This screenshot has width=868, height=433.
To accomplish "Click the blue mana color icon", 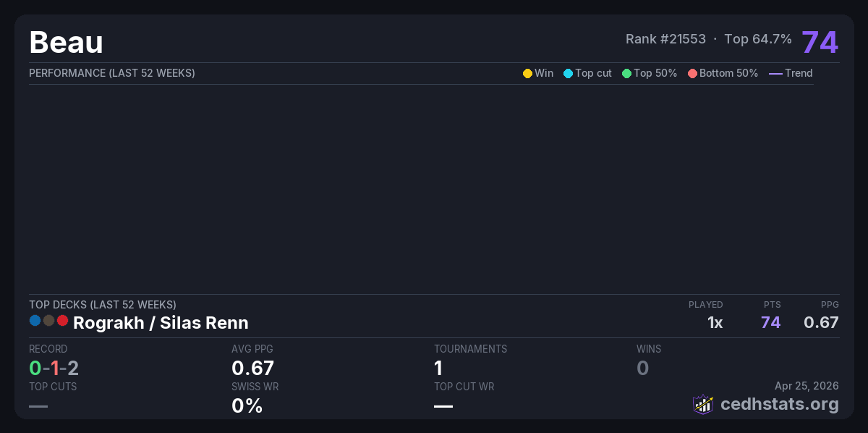I will click(x=35, y=320).
